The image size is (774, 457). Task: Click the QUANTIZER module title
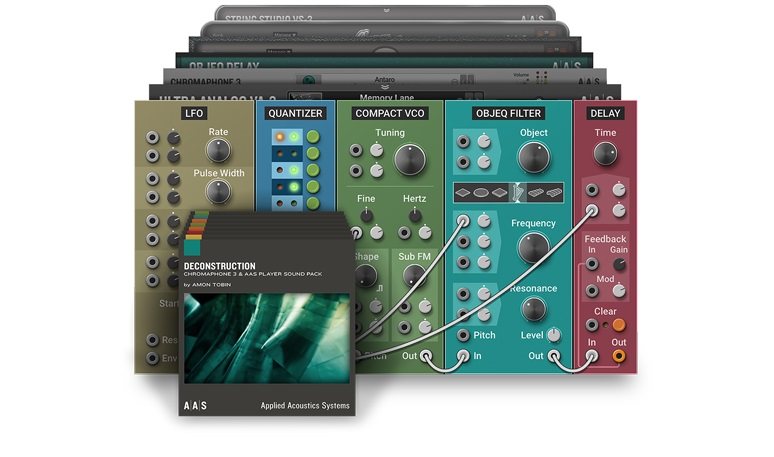[x=295, y=114]
